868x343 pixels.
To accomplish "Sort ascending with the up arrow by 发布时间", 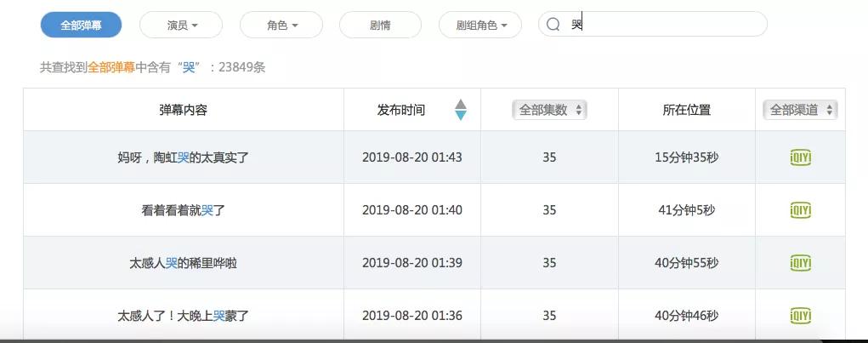I will pos(461,104).
